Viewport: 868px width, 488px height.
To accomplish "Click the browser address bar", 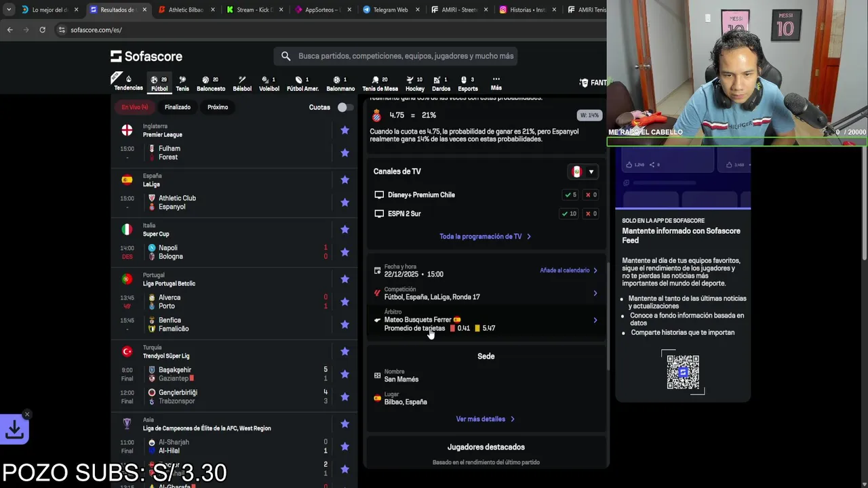I will (x=325, y=30).
